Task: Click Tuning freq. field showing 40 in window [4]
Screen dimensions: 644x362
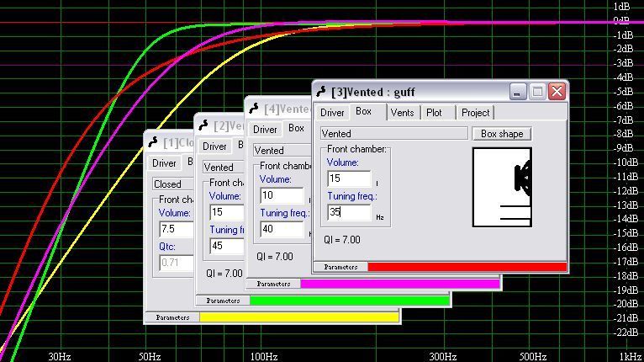Action: pos(282,229)
